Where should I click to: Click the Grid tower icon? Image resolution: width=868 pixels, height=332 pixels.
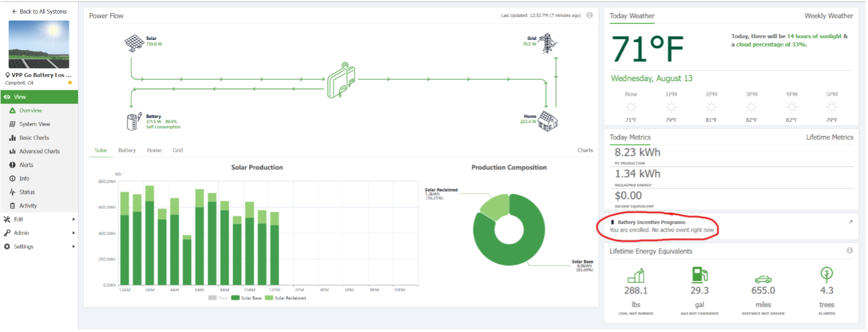547,44
